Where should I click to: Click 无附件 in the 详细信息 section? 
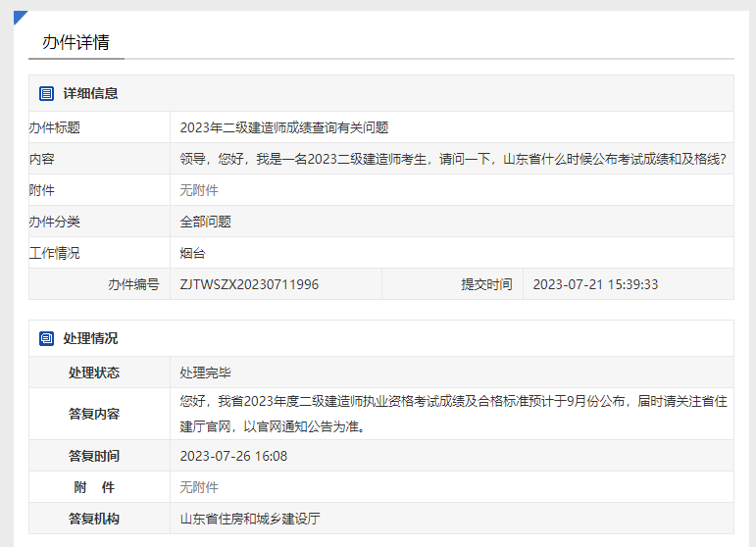click(199, 190)
